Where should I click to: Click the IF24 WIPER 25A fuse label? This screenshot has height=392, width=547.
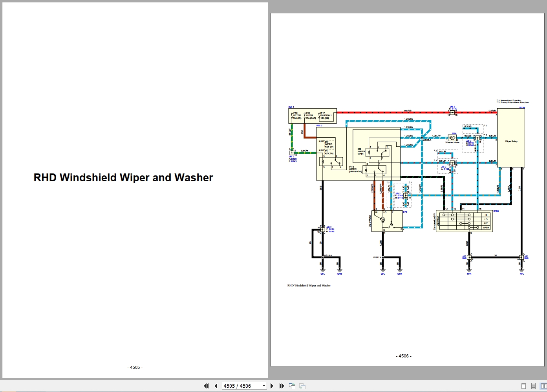[310, 115]
